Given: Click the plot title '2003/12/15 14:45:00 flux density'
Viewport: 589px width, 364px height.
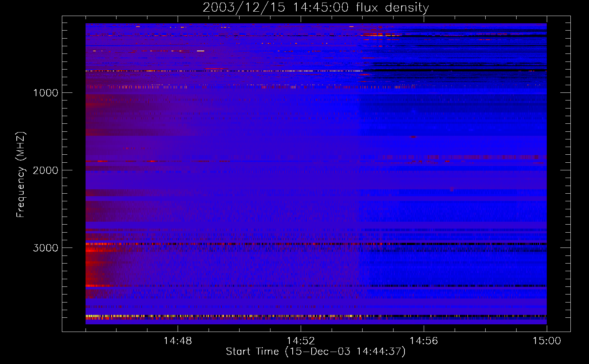Looking at the screenshot, I should [x=316, y=7].
